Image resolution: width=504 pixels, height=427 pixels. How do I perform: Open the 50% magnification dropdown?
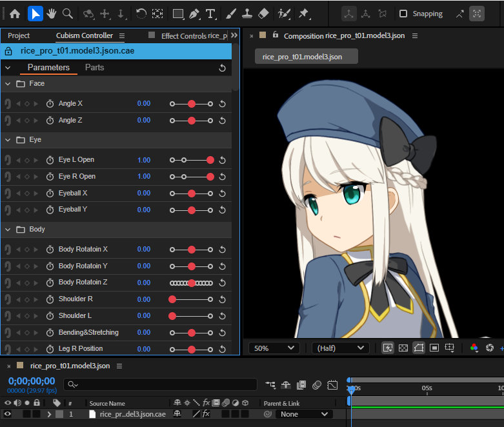274,348
